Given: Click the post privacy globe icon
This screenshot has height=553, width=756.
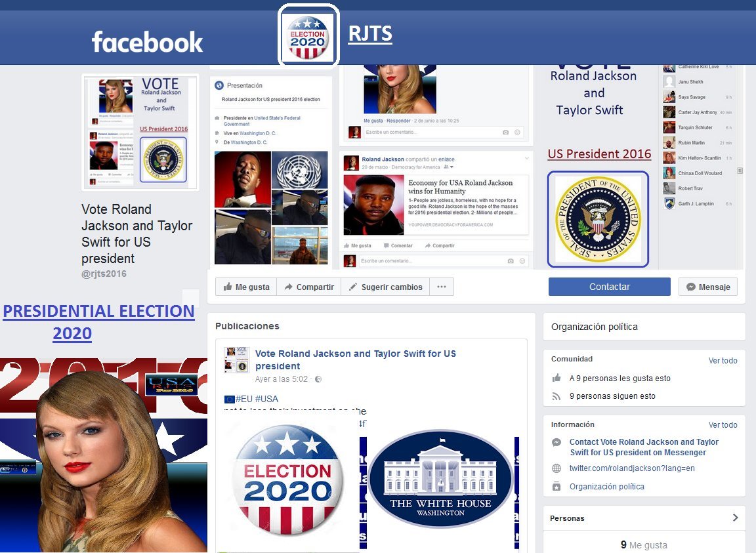Looking at the screenshot, I should click(318, 379).
